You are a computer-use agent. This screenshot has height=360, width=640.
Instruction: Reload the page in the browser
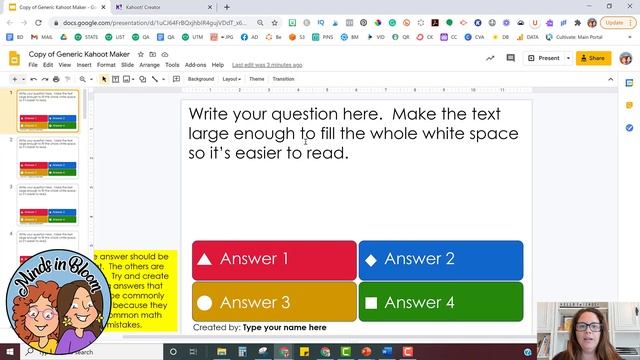pyautogui.click(x=38, y=23)
